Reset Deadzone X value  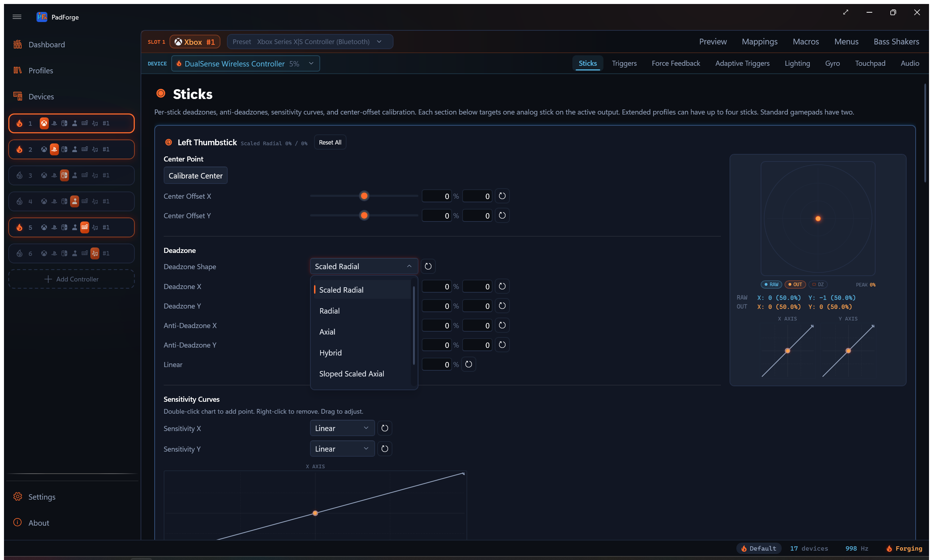502,287
